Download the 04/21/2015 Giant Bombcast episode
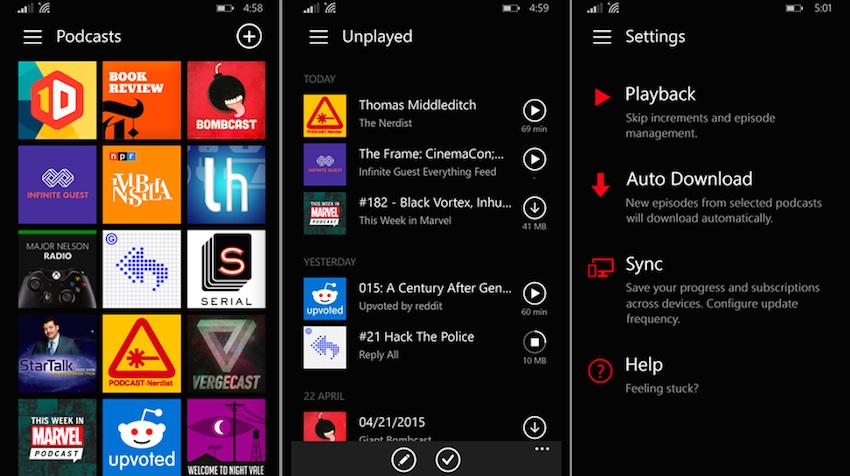 [534, 427]
